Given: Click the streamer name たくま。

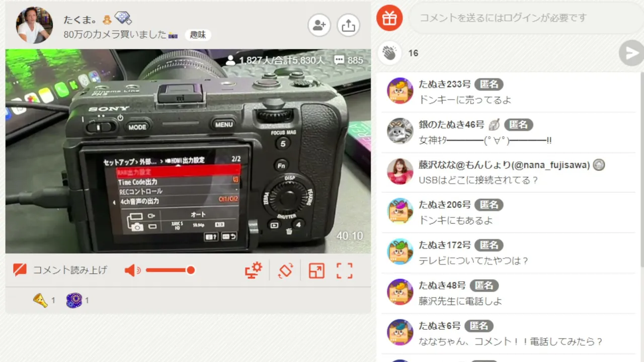Looking at the screenshot, I should click(80, 20).
